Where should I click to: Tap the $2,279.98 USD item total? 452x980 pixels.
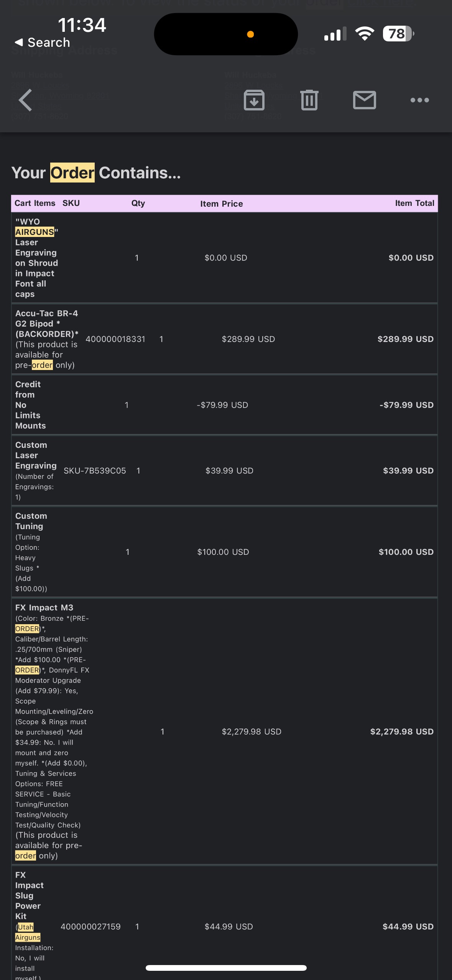point(401,732)
